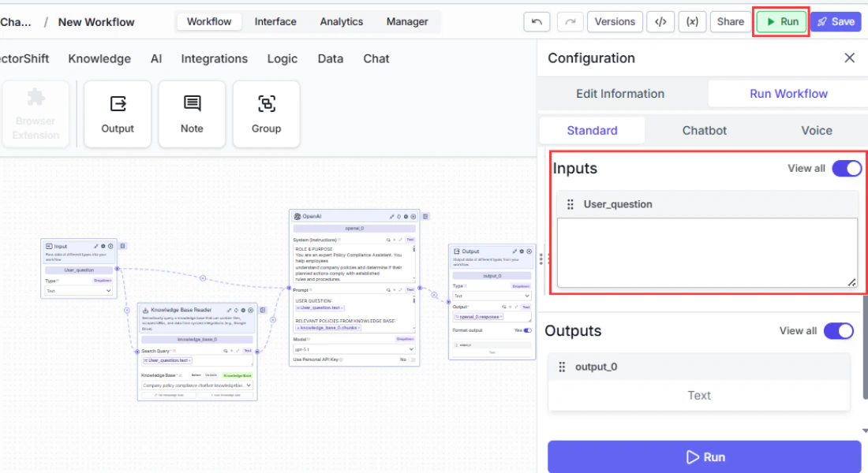Toggle the Outputs View all switch
The image size is (868, 473).
click(x=839, y=331)
